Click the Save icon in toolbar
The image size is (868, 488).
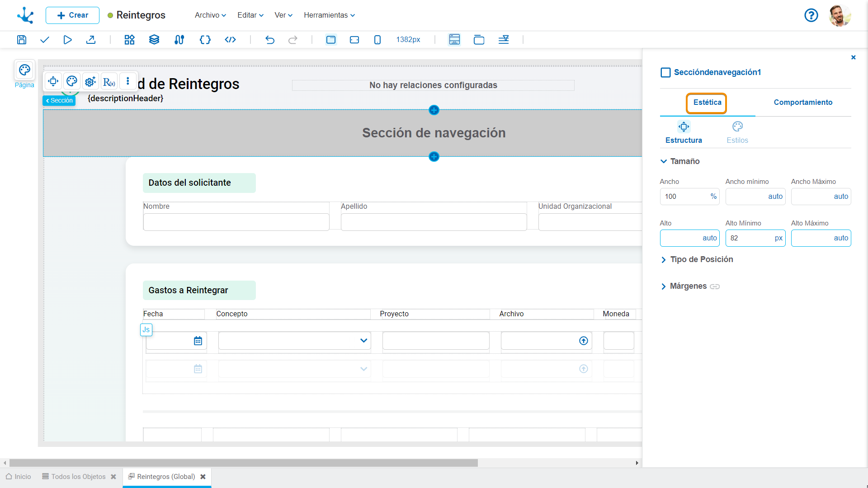(x=22, y=40)
